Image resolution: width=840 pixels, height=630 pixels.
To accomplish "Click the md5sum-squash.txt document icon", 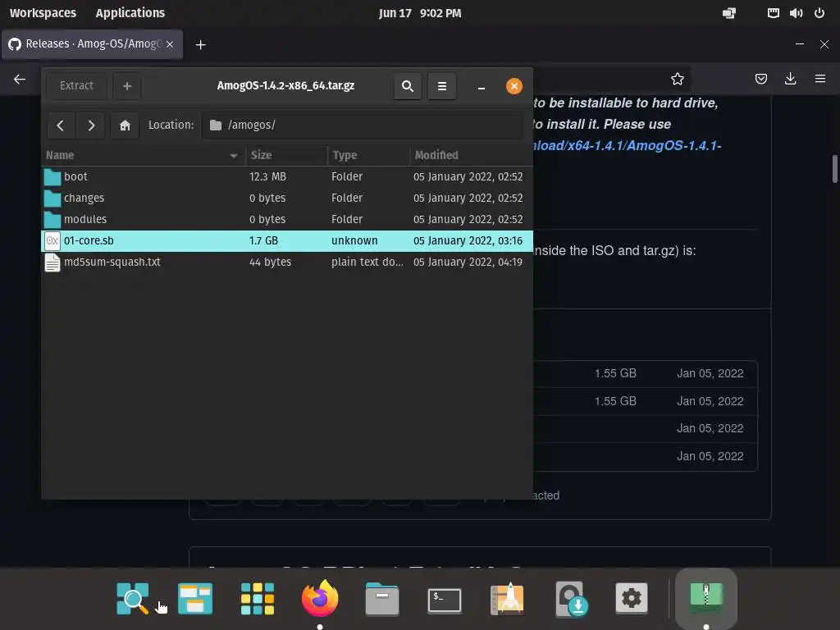I will [52, 262].
